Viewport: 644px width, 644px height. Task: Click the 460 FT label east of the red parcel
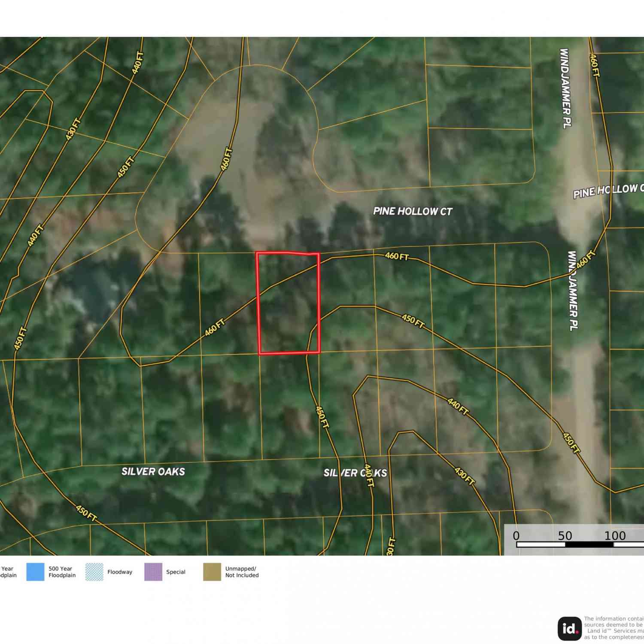coord(397,256)
